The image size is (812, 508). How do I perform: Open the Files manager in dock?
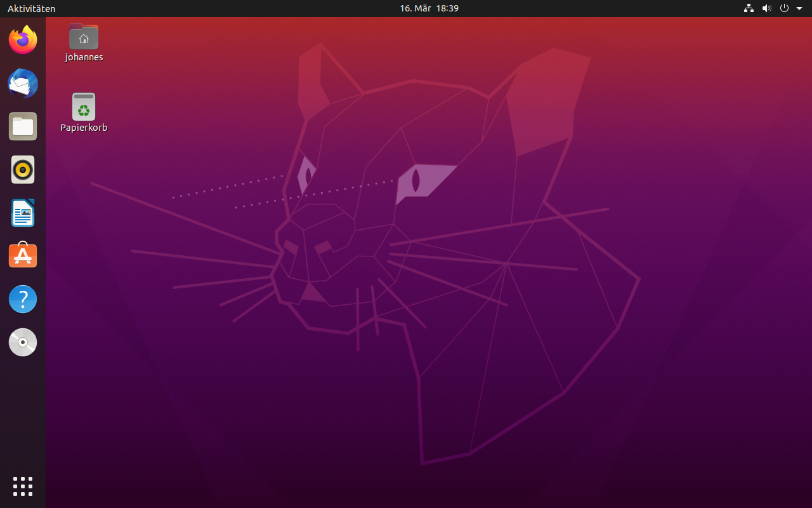point(23,126)
